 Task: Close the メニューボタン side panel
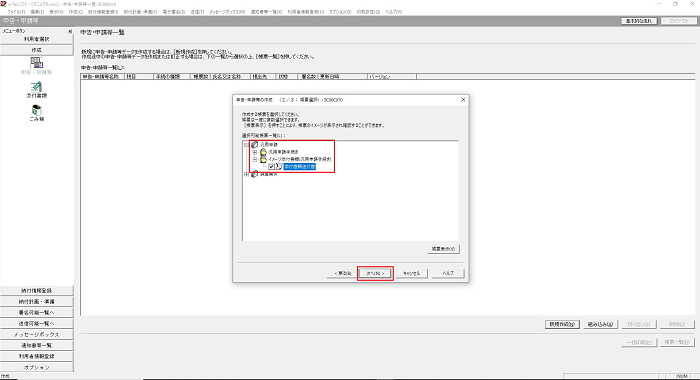tap(70, 31)
